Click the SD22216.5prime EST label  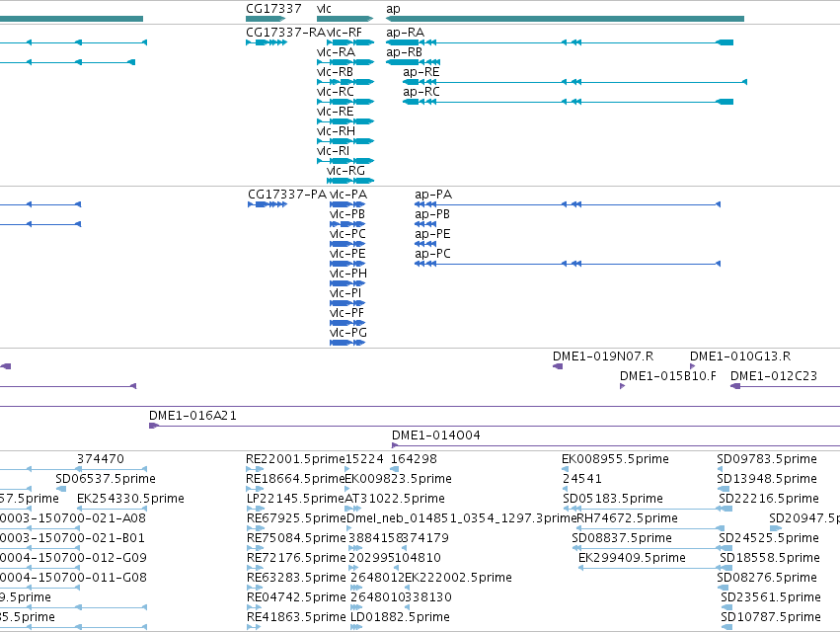click(769, 499)
